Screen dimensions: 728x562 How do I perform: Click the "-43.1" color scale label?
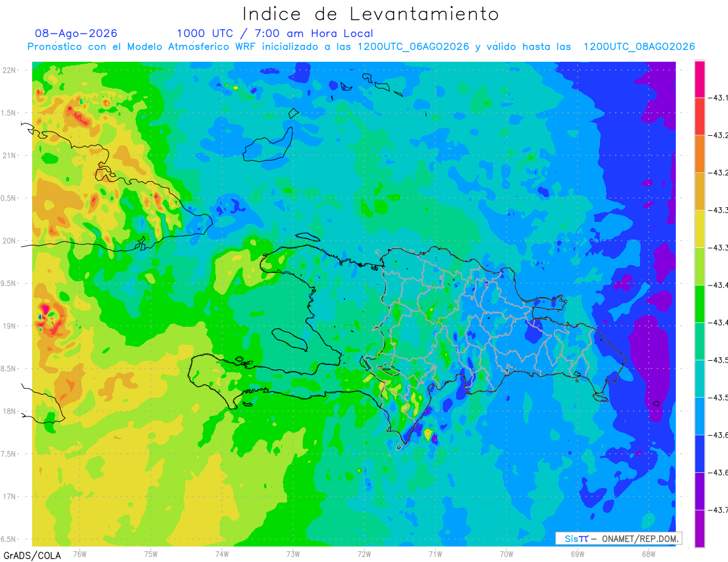click(718, 98)
